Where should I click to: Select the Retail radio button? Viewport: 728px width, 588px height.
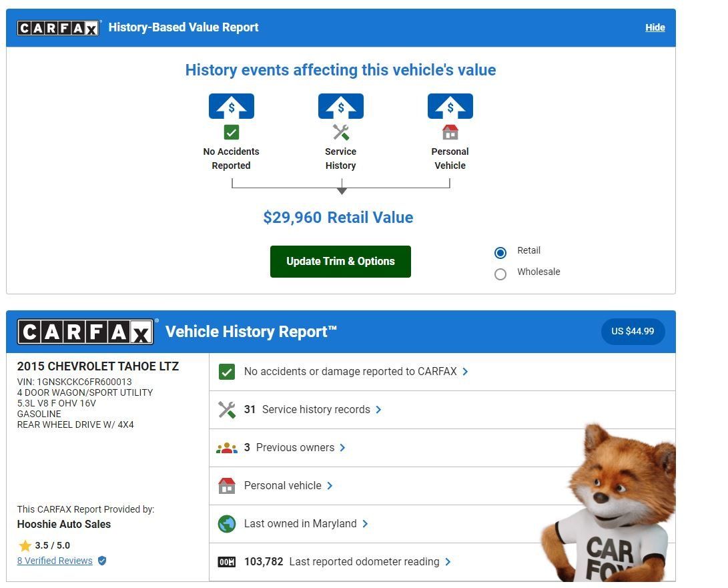tap(500, 253)
